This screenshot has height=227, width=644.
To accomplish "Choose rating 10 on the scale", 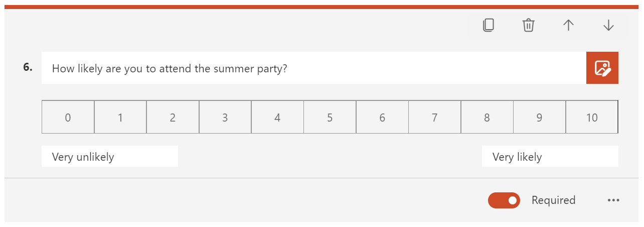I will [592, 117].
